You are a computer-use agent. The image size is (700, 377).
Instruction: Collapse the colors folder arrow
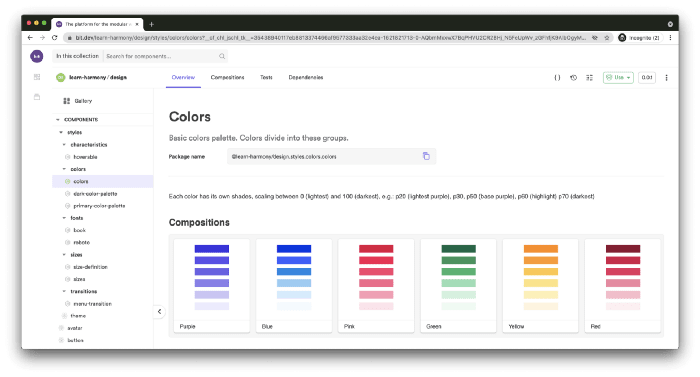[64, 169]
